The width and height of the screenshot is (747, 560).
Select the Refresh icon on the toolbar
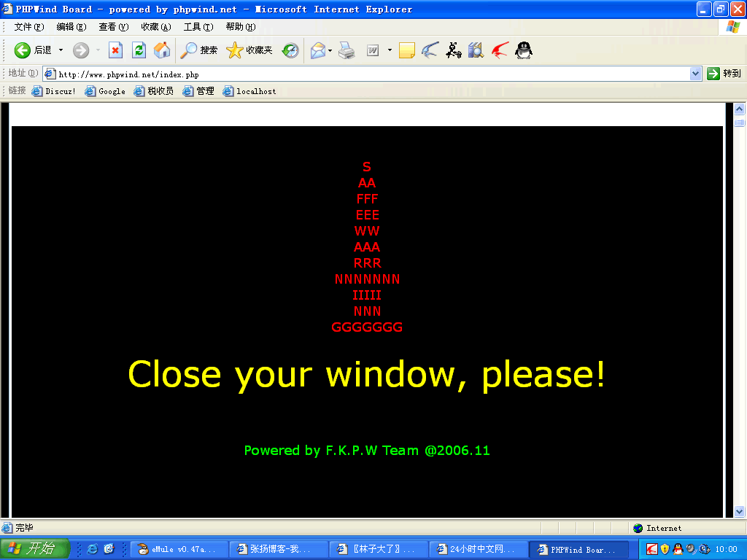pos(139,50)
